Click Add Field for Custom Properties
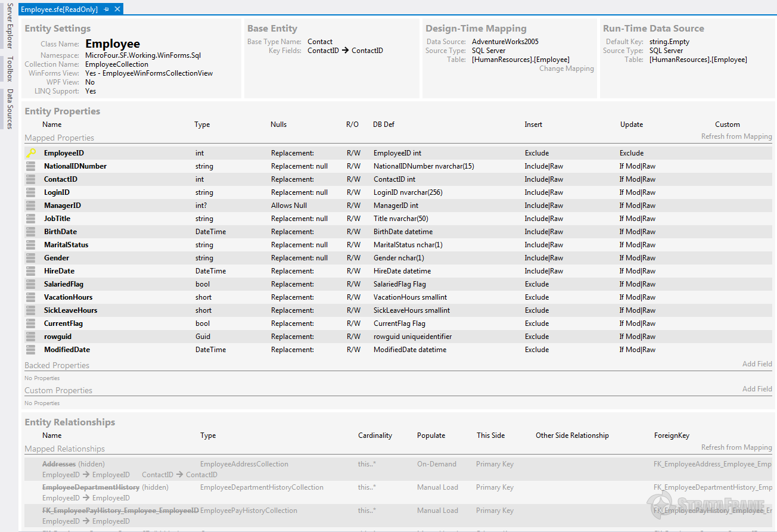Viewport: 777px width, 532px height. pos(757,389)
